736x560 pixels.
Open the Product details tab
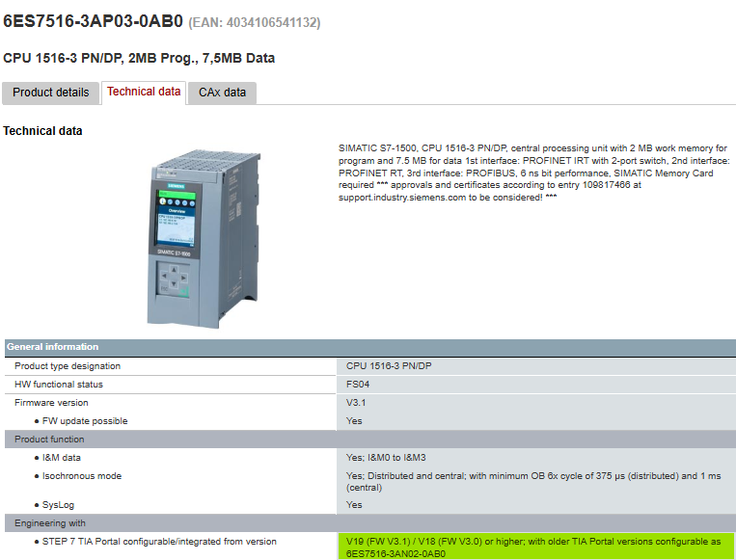(51, 93)
